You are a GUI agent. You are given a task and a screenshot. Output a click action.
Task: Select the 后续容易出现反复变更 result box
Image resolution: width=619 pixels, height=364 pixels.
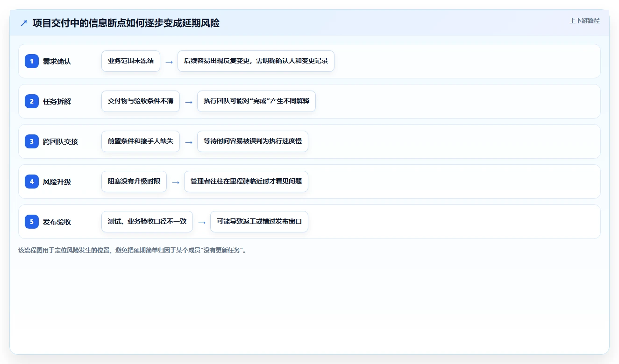[x=256, y=61]
